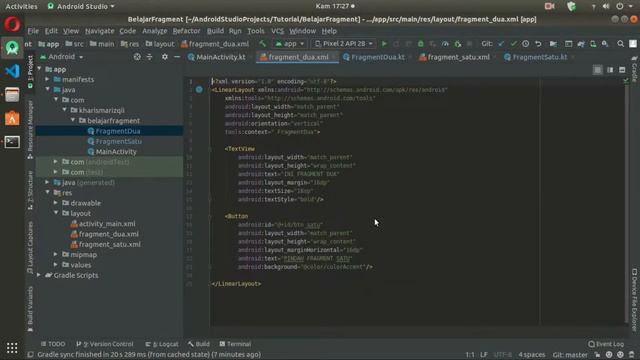Open Ubuntu Software from the dock
This screenshot has height=360, width=640.
tap(12, 118)
